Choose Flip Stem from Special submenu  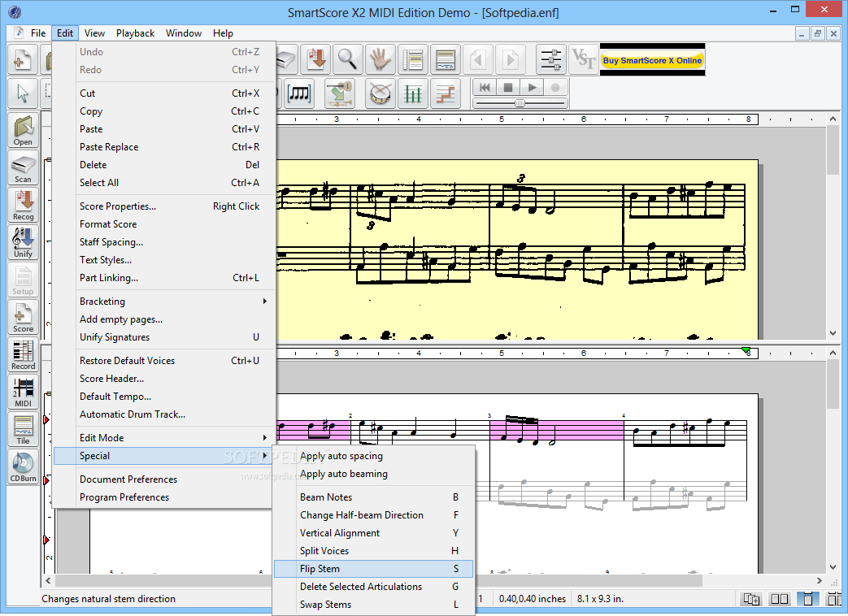coord(374,568)
